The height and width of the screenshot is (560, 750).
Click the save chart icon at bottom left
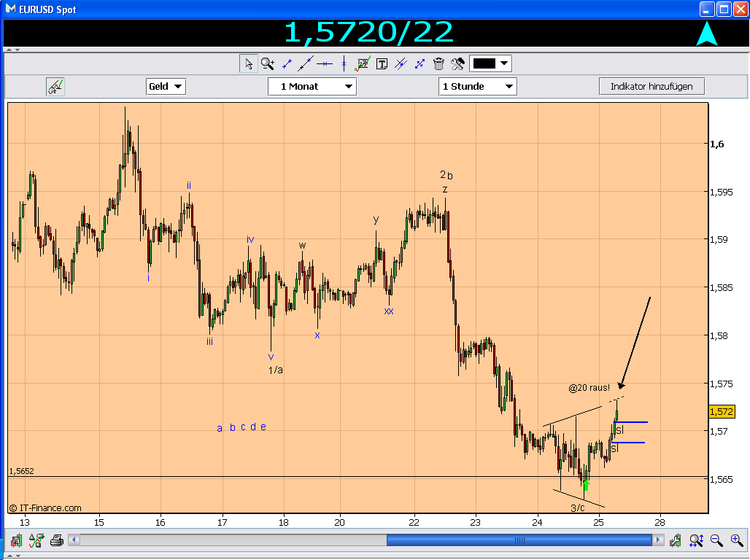tap(16, 540)
